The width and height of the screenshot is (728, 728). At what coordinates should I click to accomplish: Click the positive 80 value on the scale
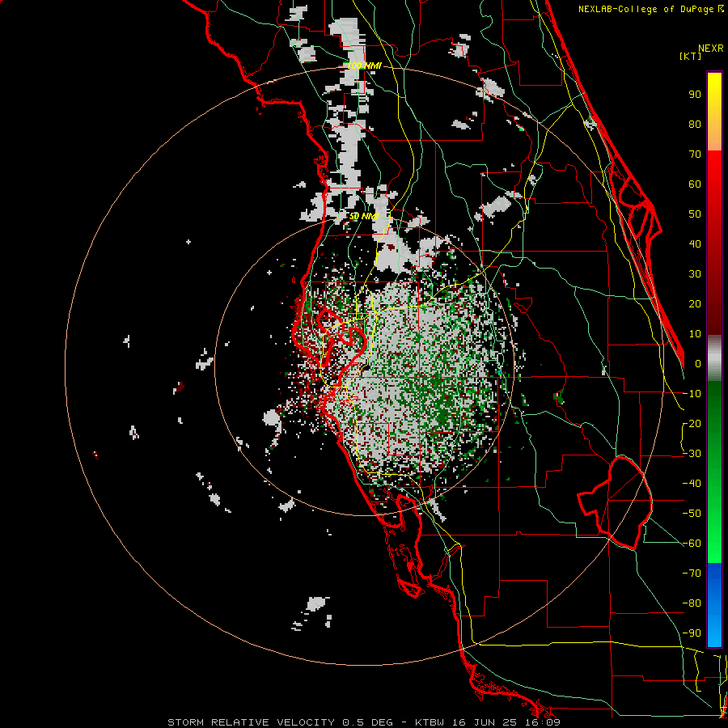(695, 124)
